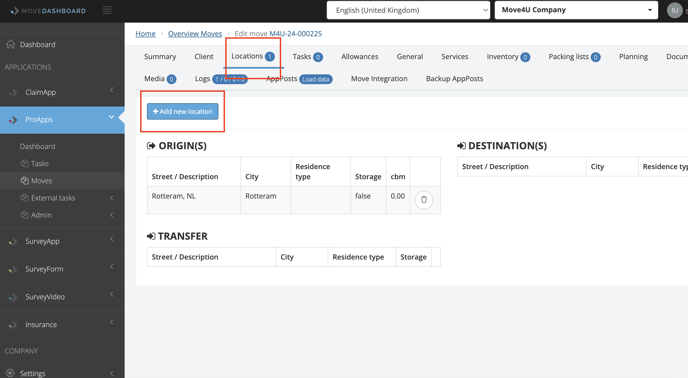688x378 pixels.
Task: Open the Allowances tab
Action: 360,57
